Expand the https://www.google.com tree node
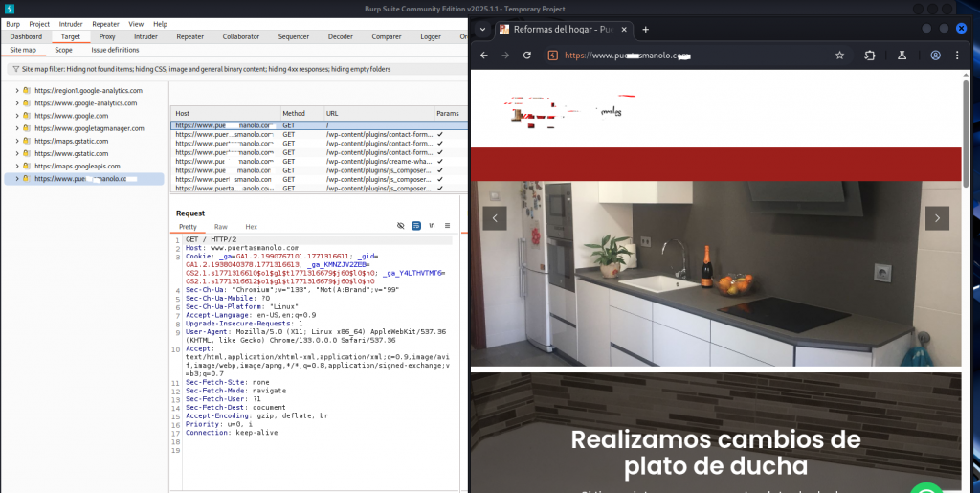The image size is (980, 493). point(16,116)
